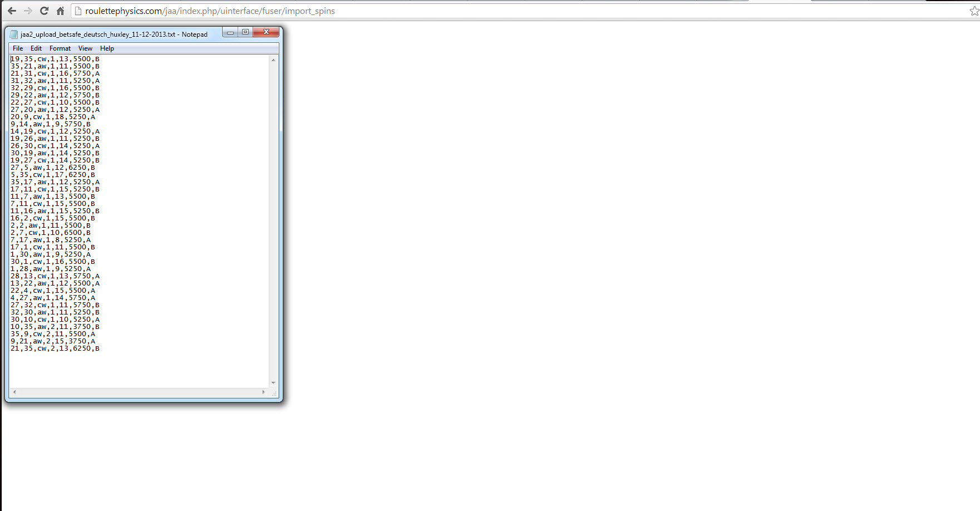This screenshot has height=511, width=980.
Task: Reload the current page
Action: pyautogui.click(x=44, y=11)
